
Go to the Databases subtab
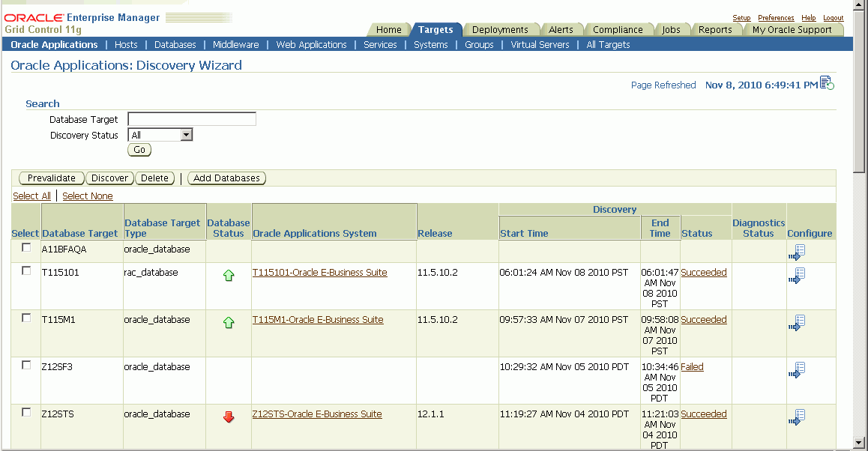tap(175, 44)
